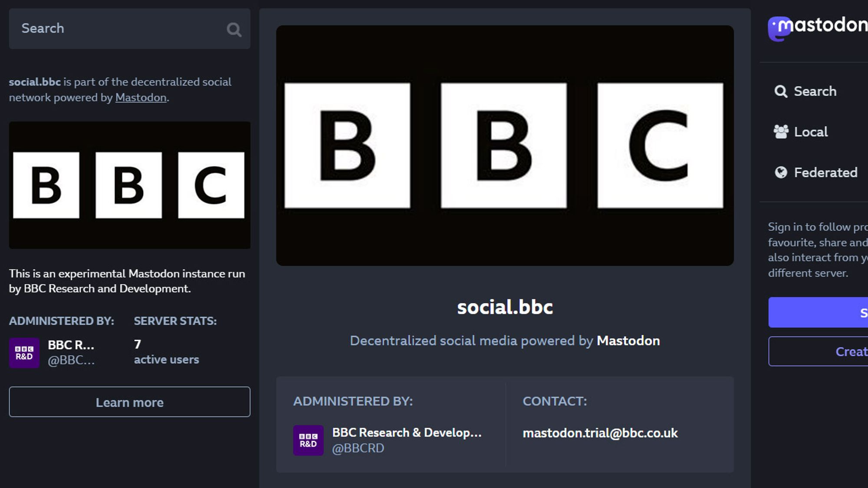Click the experimental Mastodon instance description text
The image size is (868, 488).
pos(127,281)
